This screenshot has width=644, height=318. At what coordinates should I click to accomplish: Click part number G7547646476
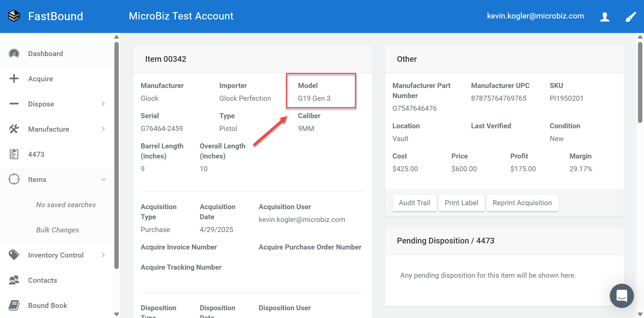[414, 108]
